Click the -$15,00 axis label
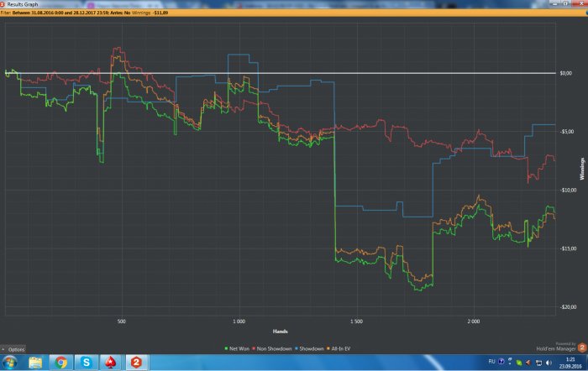 pyautogui.click(x=568, y=248)
